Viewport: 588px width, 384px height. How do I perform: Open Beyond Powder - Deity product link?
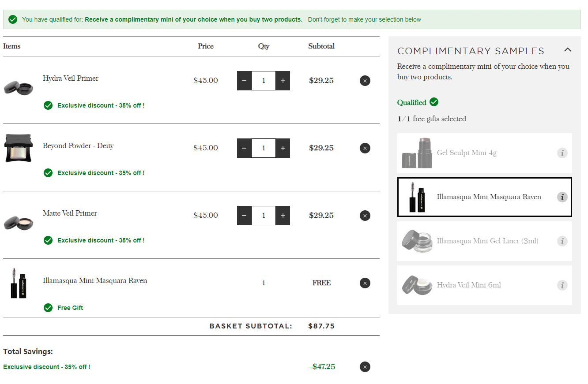[x=78, y=146]
